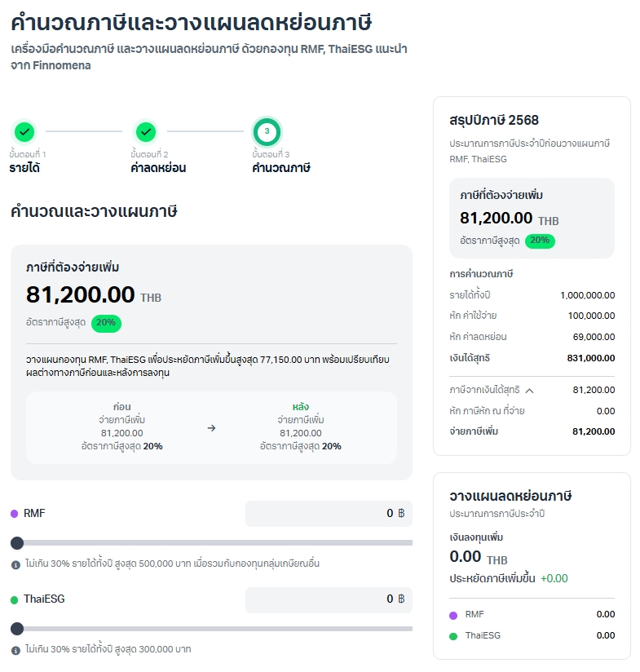Image resolution: width=640 pixels, height=672 pixels.
Task: Click the ThaiESG slider handle
Action: point(17,629)
